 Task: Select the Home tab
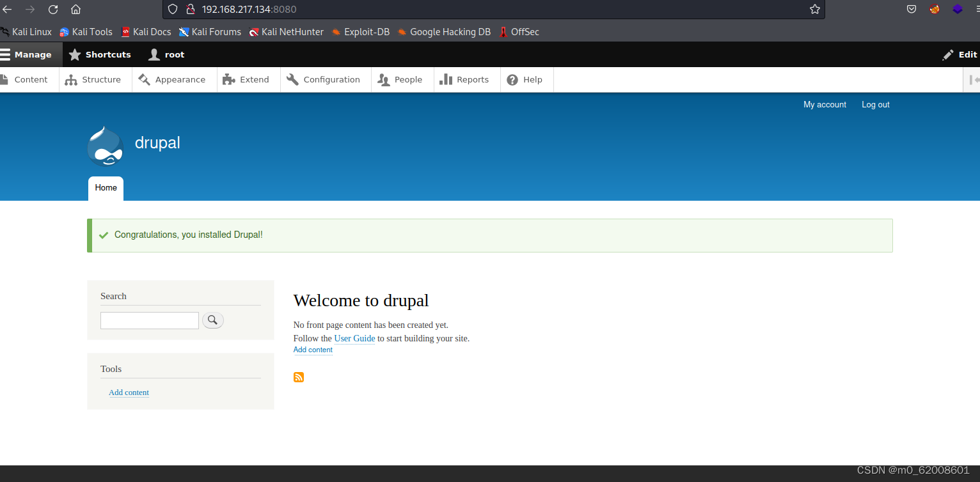tap(106, 188)
